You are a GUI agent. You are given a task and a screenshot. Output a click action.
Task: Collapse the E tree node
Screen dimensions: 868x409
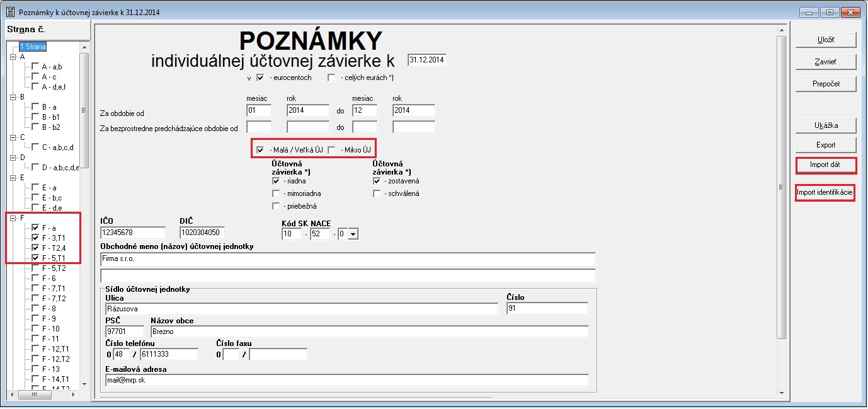[x=13, y=178]
